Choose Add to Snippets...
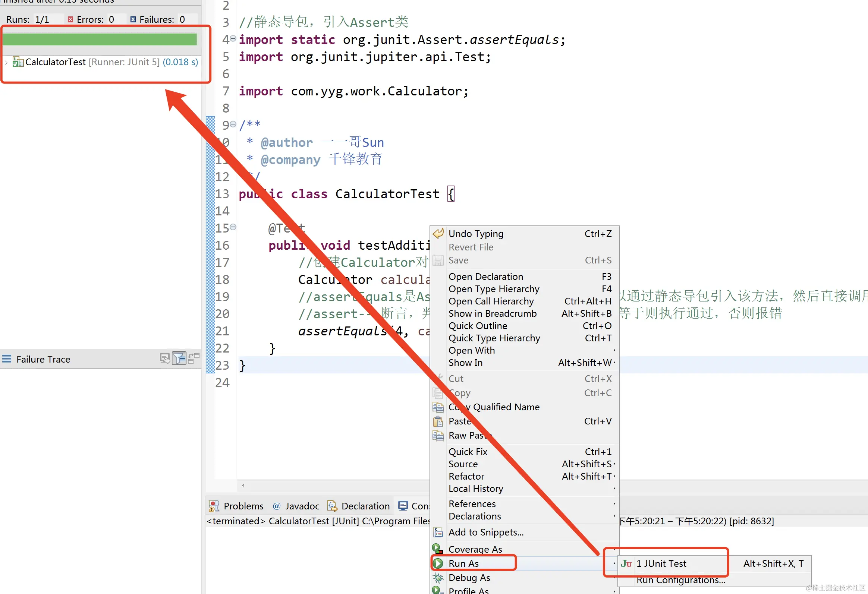The width and height of the screenshot is (868, 594). point(524,533)
